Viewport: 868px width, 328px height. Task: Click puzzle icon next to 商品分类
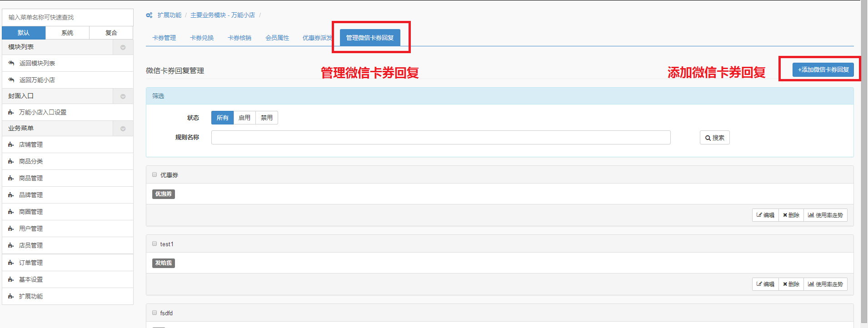pos(11,161)
